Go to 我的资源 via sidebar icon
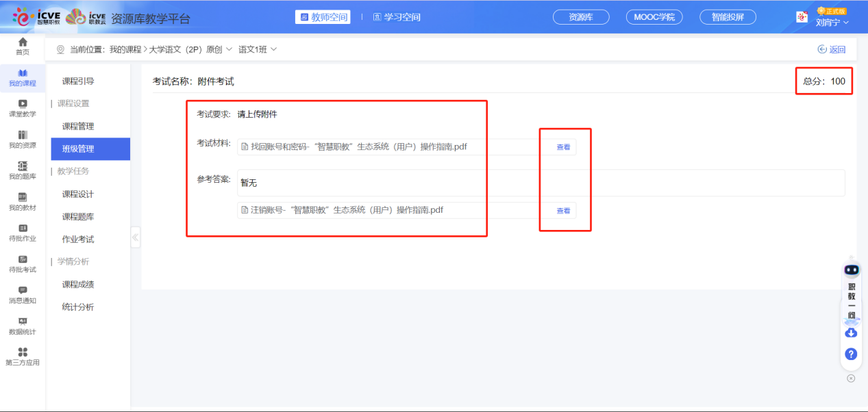868x412 pixels. coord(23,140)
